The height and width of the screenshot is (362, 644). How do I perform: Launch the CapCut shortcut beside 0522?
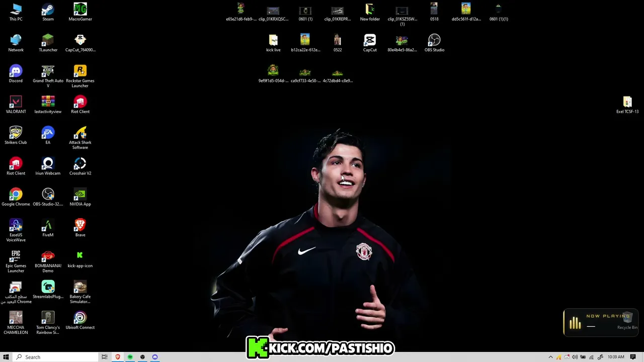coord(370,43)
